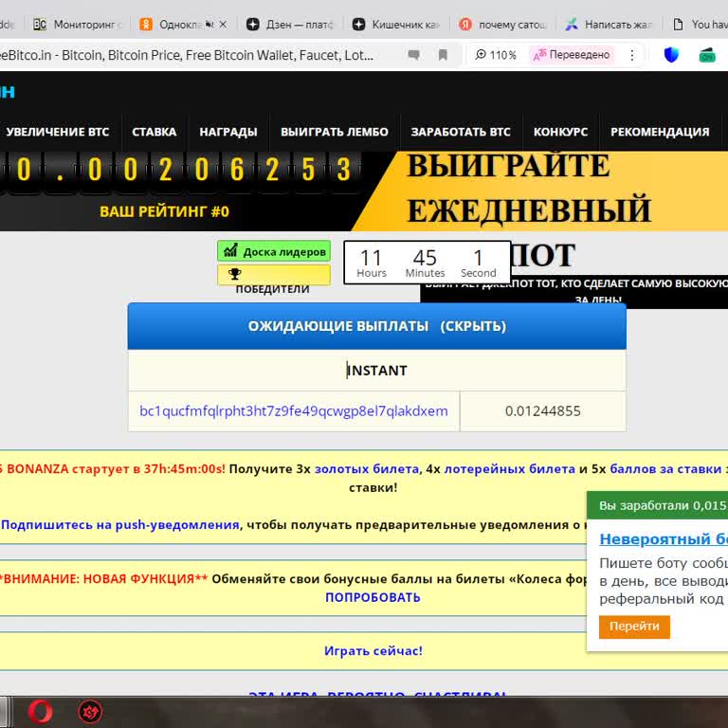Click the pending amount 0.01244855
Image resolution: width=728 pixels, height=728 pixels.
point(543,410)
